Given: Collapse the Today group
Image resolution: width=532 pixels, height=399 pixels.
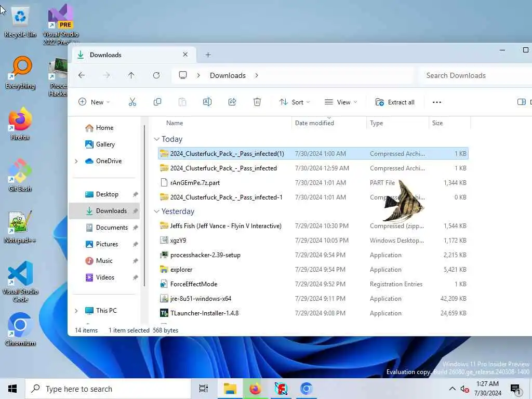Looking at the screenshot, I should (x=156, y=139).
